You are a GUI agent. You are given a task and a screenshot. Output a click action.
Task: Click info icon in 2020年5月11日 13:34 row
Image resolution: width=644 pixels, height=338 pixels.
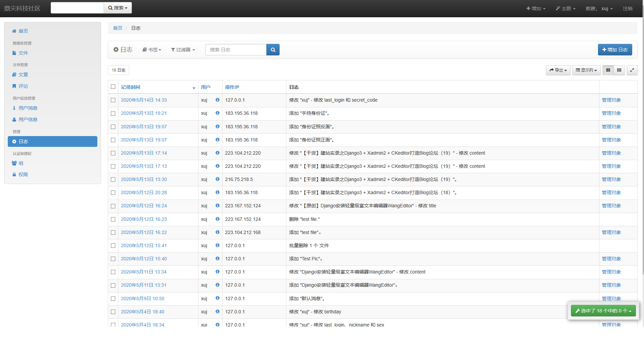coord(217,272)
